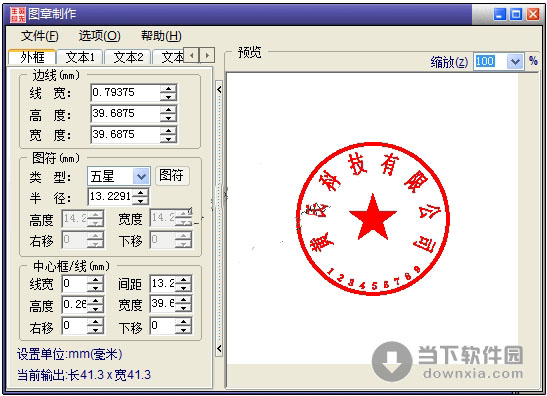This screenshot has height=396, width=547.
Task: Minimize the 图章制作 window
Action: (500, 14)
